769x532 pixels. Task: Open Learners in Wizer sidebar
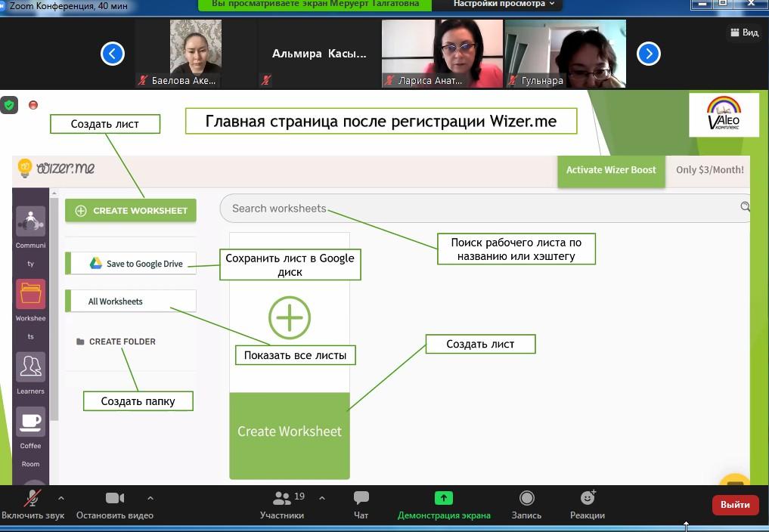click(30, 373)
